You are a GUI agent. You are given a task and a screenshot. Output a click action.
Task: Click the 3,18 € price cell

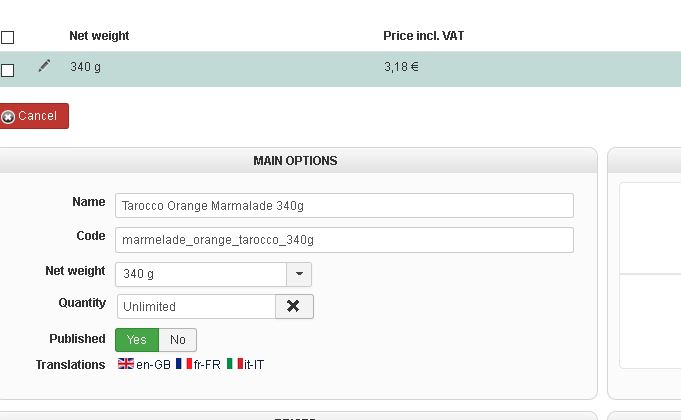tap(401, 68)
